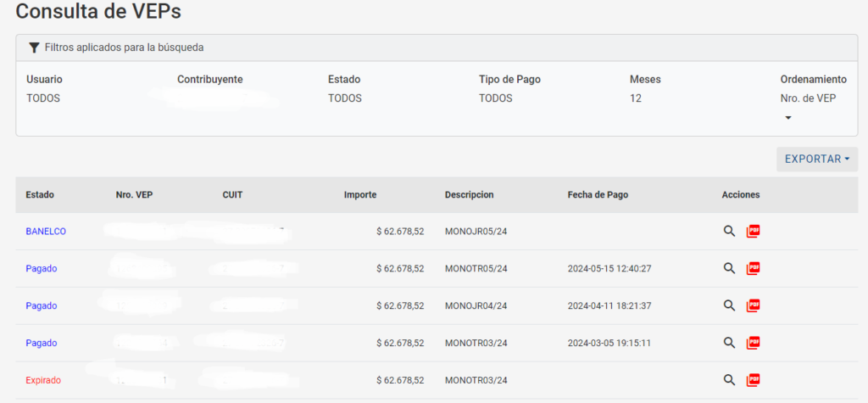Image resolution: width=868 pixels, height=403 pixels.
Task: Select the Nro. de VEP ordering value
Action: [x=808, y=98]
